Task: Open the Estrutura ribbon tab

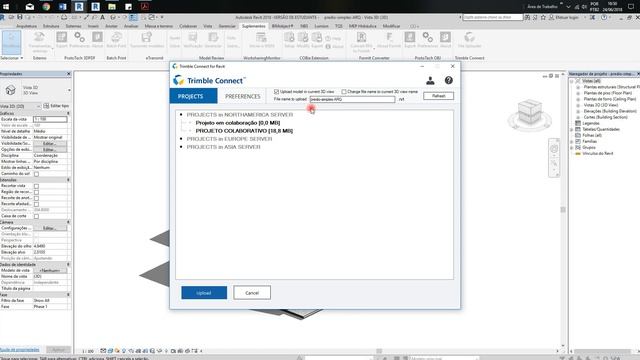Action: tap(51, 26)
